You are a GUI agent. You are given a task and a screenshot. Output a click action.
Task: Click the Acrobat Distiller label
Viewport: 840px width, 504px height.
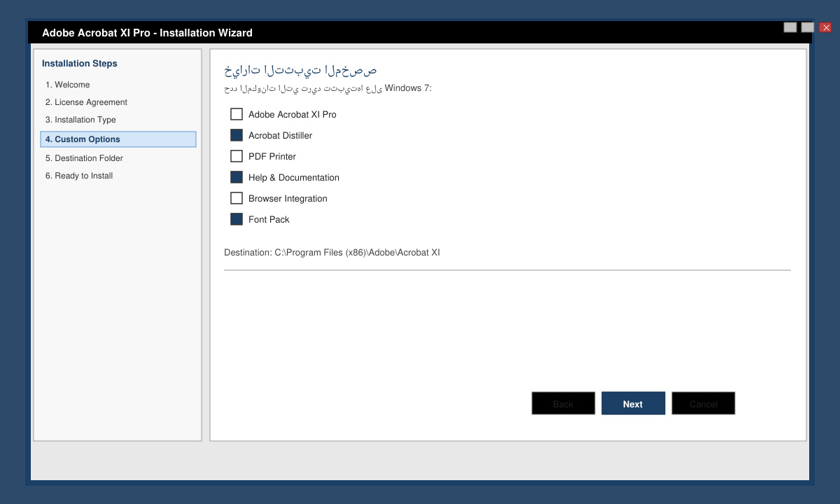(281, 136)
